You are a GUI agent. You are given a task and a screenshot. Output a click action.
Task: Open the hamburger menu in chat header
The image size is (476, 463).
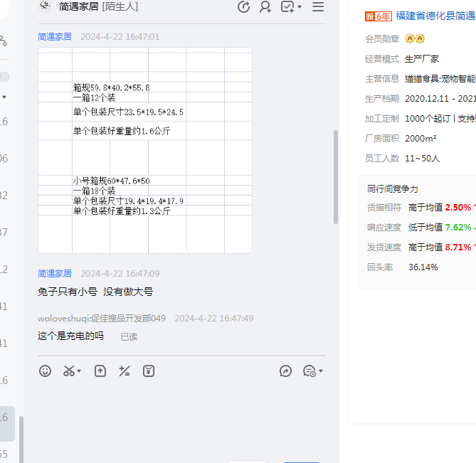(318, 6)
